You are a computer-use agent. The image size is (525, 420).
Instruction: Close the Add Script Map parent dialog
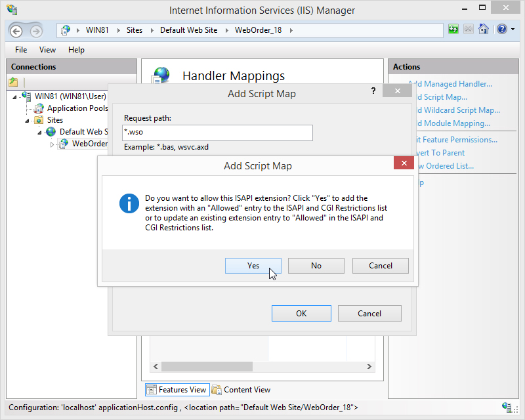tap(397, 91)
